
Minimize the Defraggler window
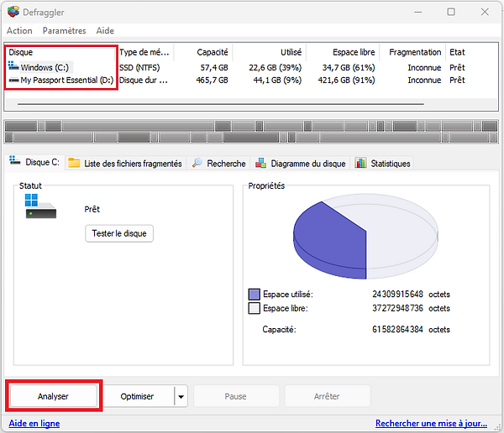pos(417,13)
